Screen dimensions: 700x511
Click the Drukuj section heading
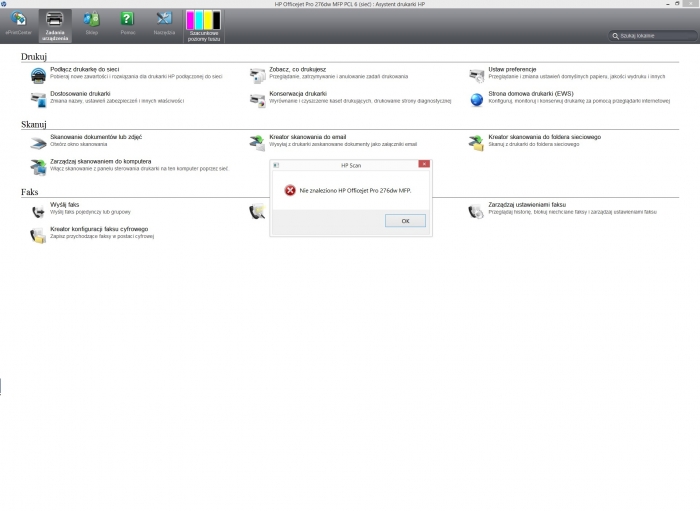click(33, 57)
